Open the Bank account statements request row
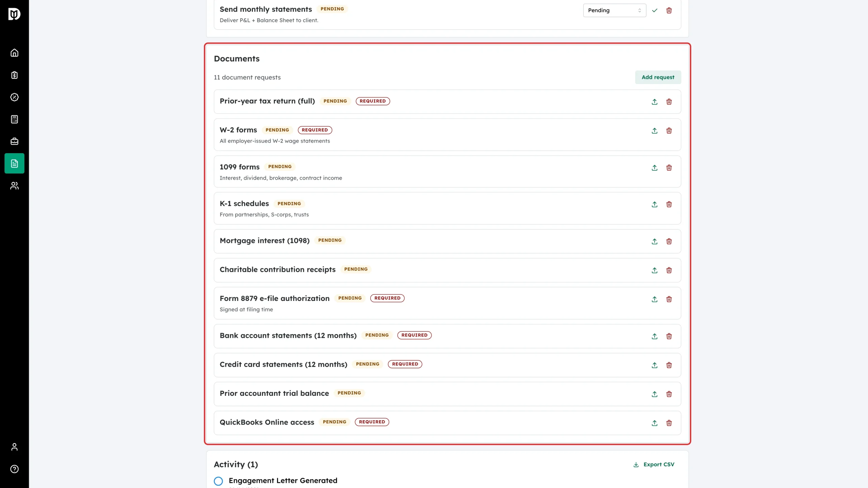The width and height of the screenshot is (868, 488). (x=447, y=336)
